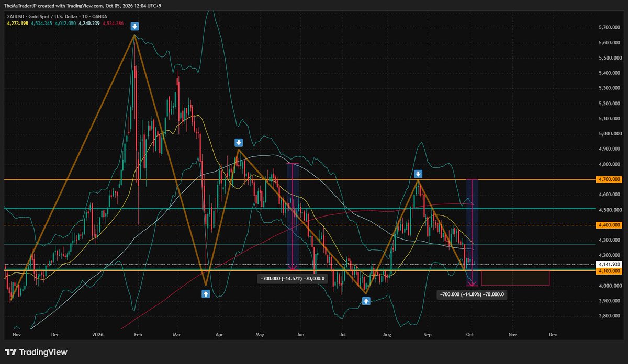Click 5,600.000 on the price axis
The width and height of the screenshot is (628, 364).
(609, 43)
